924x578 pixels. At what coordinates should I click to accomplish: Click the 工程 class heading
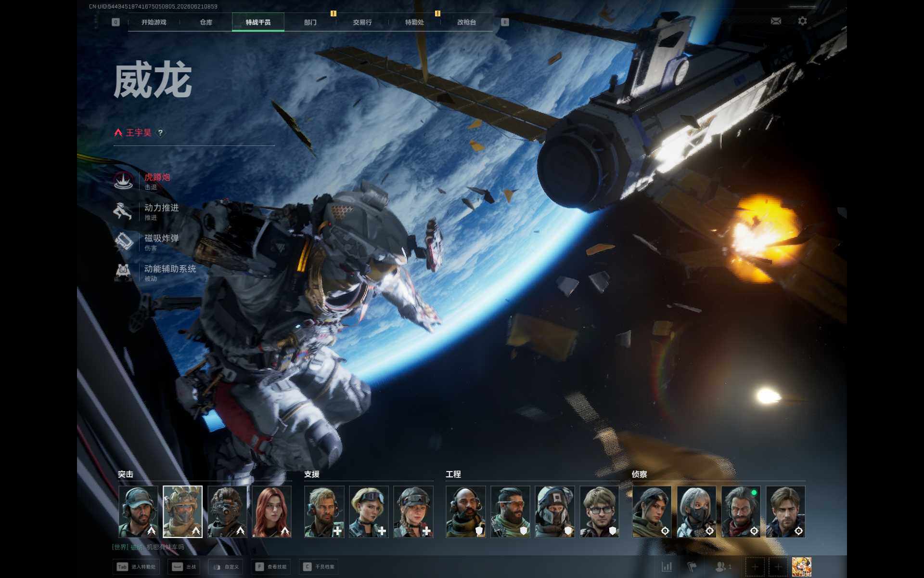pyautogui.click(x=453, y=474)
